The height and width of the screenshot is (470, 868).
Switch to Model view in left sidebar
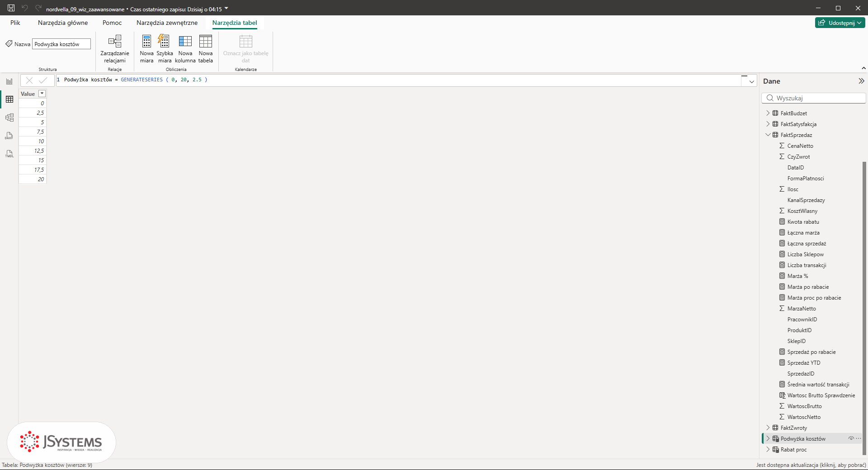coord(9,117)
